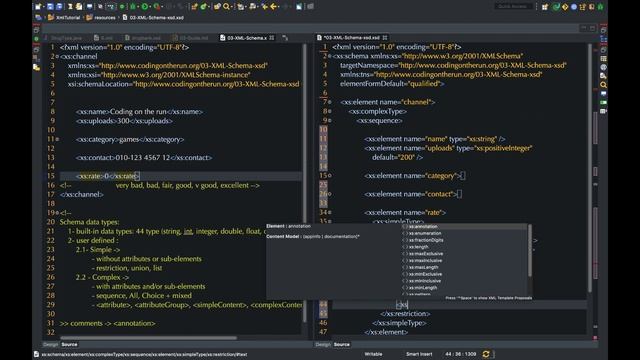Open the yellow diamond Git perspective icon
This screenshot has height=360, width=640.
tap(565, 7)
